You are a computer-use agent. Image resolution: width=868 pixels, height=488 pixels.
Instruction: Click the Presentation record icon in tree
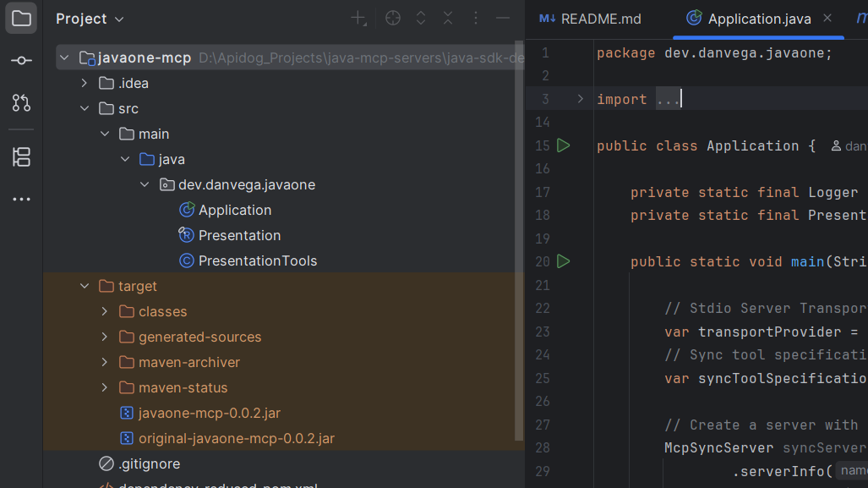point(187,235)
